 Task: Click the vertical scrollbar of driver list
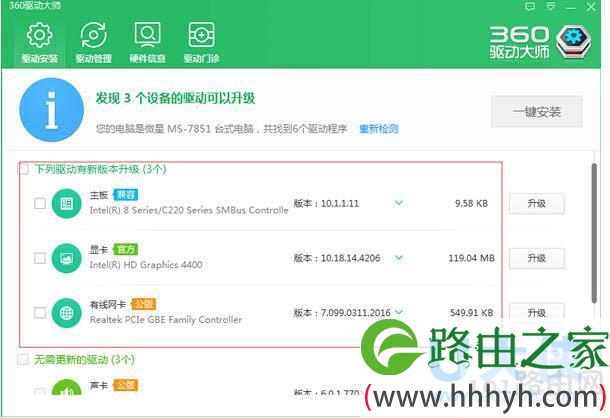[x=594, y=230]
